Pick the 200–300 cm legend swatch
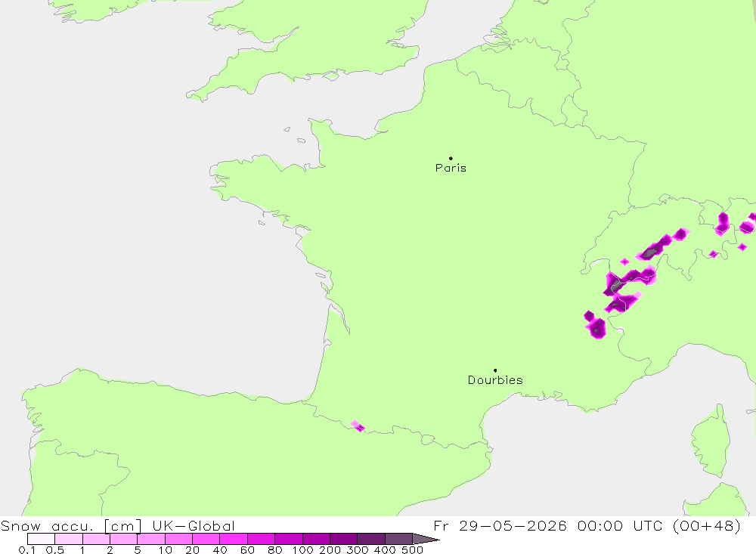 [343, 539]
